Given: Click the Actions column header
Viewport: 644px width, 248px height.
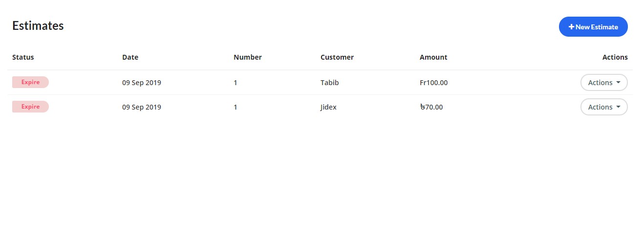Looking at the screenshot, I should [x=615, y=57].
